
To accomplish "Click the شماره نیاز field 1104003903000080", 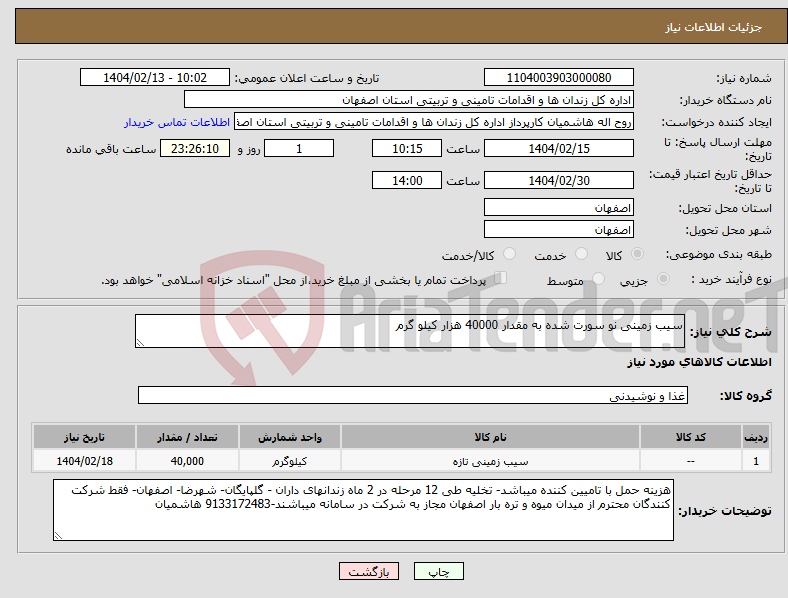I will [x=559, y=77].
